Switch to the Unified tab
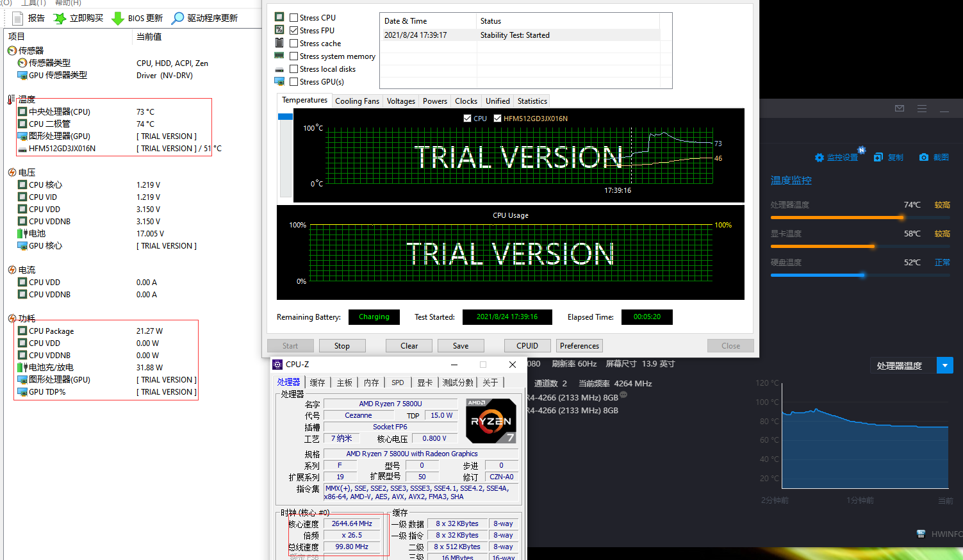The image size is (963, 560). click(x=498, y=101)
